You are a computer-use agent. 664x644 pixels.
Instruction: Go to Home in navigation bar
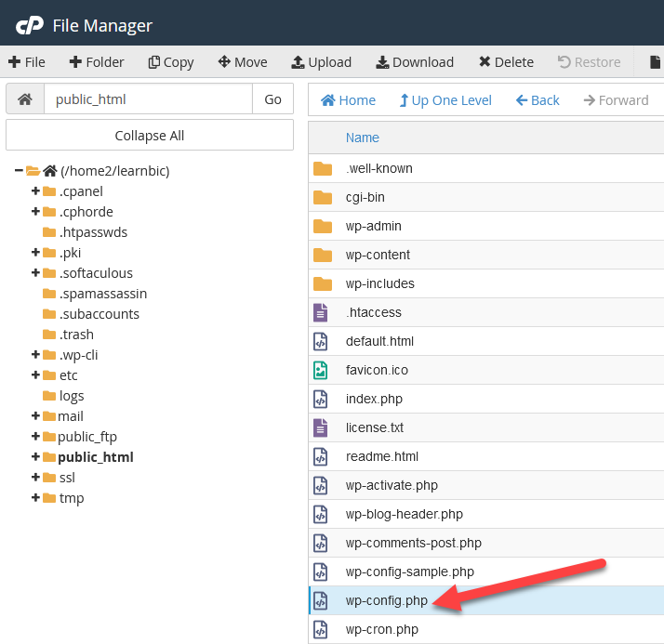tap(348, 100)
